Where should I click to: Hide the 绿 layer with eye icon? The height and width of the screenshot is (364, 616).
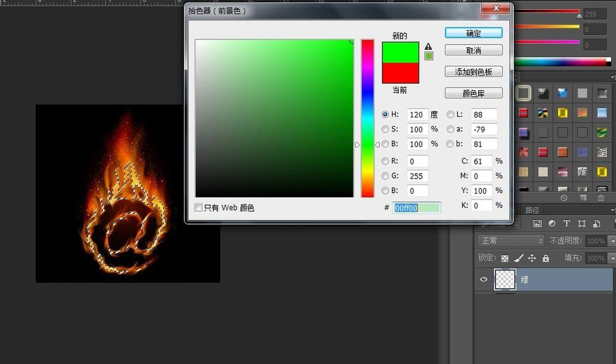[484, 280]
